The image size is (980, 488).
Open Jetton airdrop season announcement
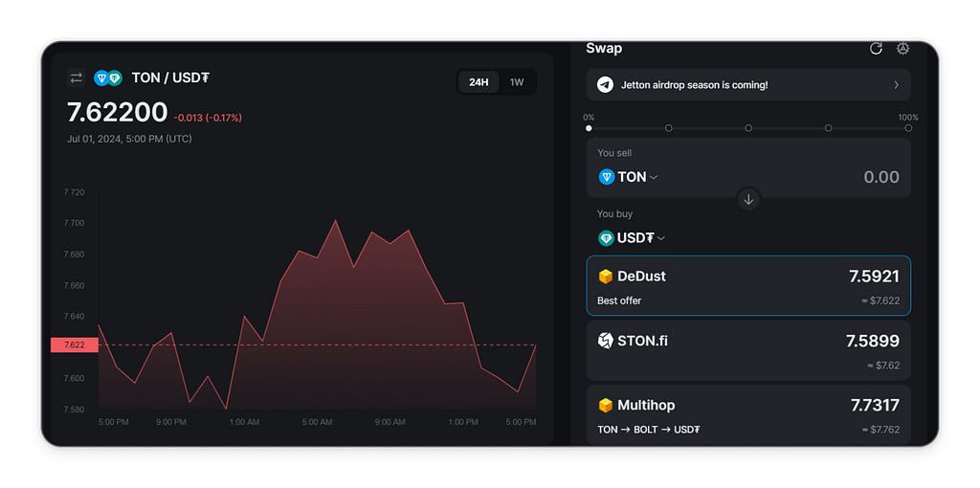click(748, 84)
